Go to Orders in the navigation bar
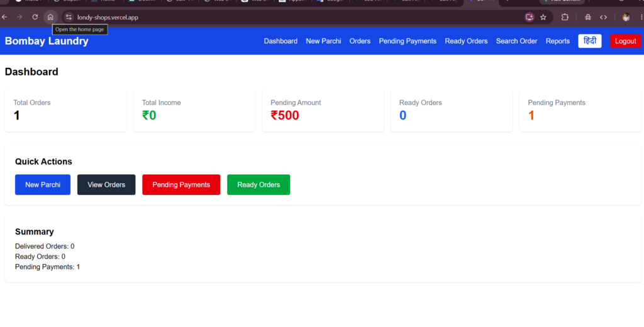Image resolution: width=644 pixels, height=327 pixels. [360, 41]
